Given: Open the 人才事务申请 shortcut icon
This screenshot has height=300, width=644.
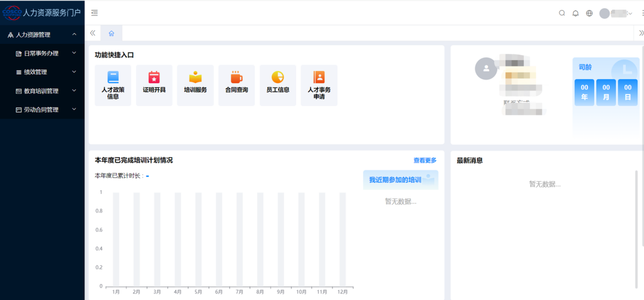Looking at the screenshot, I should (x=319, y=78).
